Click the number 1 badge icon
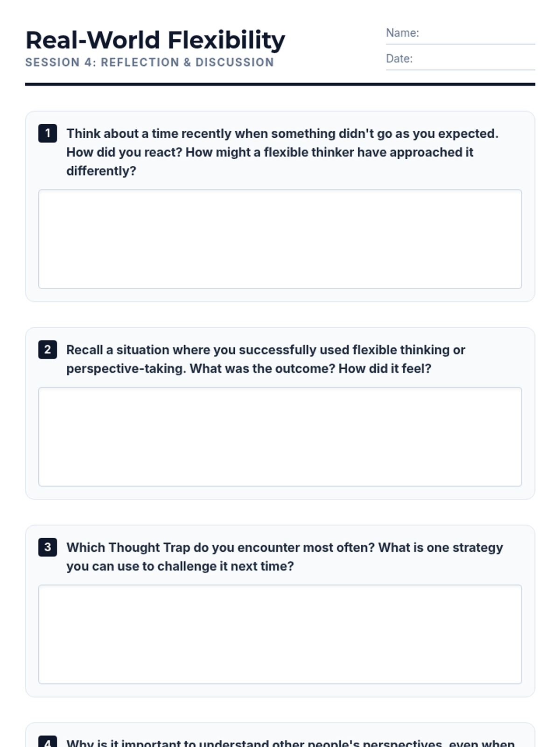This screenshot has width=560, height=747. point(48,134)
